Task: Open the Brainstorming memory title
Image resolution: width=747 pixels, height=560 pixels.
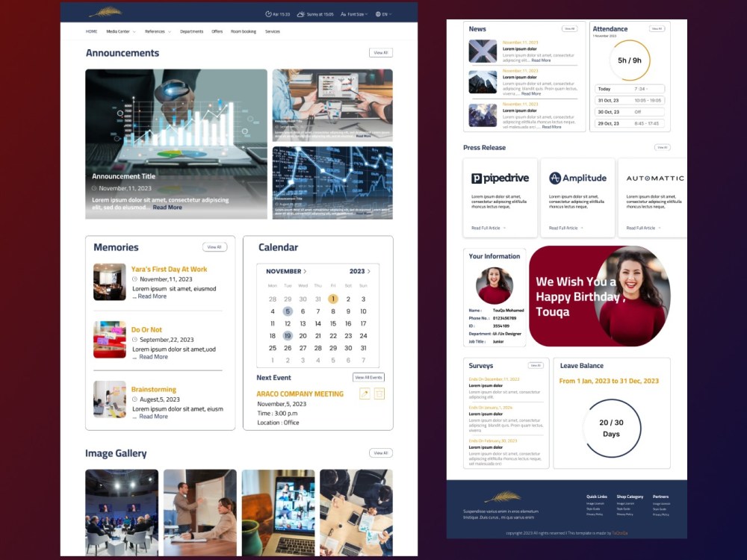Action: click(153, 390)
